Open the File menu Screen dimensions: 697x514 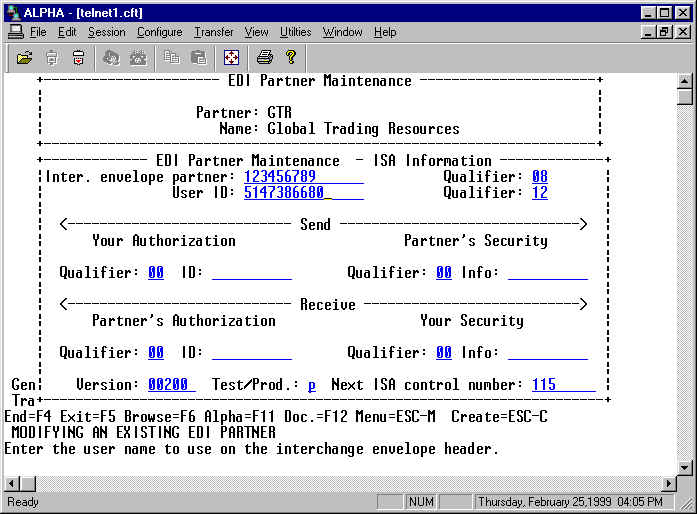point(38,32)
